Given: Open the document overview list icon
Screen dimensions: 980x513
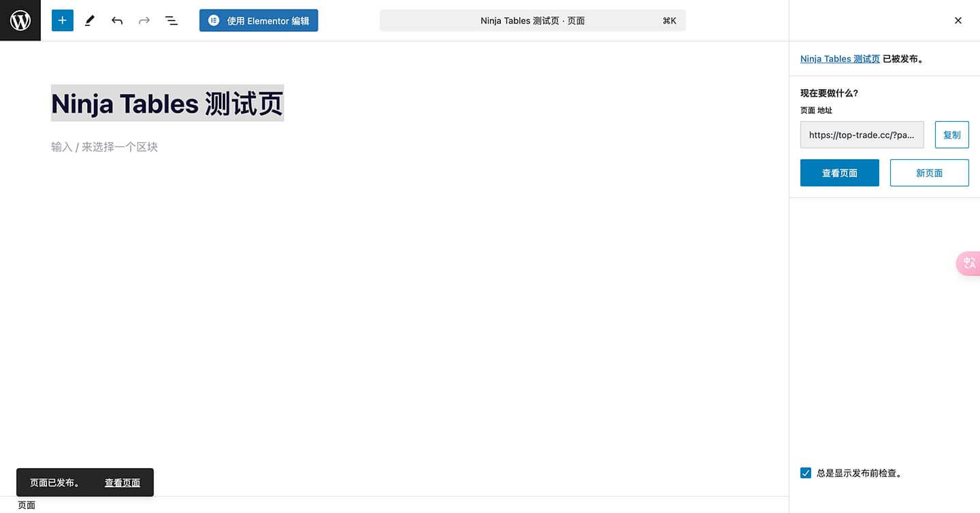Looking at the screenshot, I should 171,20.
